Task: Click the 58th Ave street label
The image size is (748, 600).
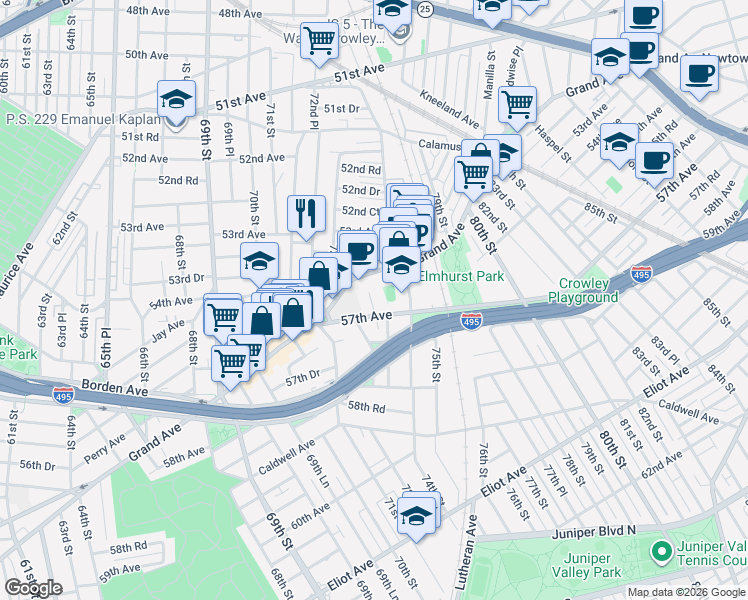Action: 184,456
